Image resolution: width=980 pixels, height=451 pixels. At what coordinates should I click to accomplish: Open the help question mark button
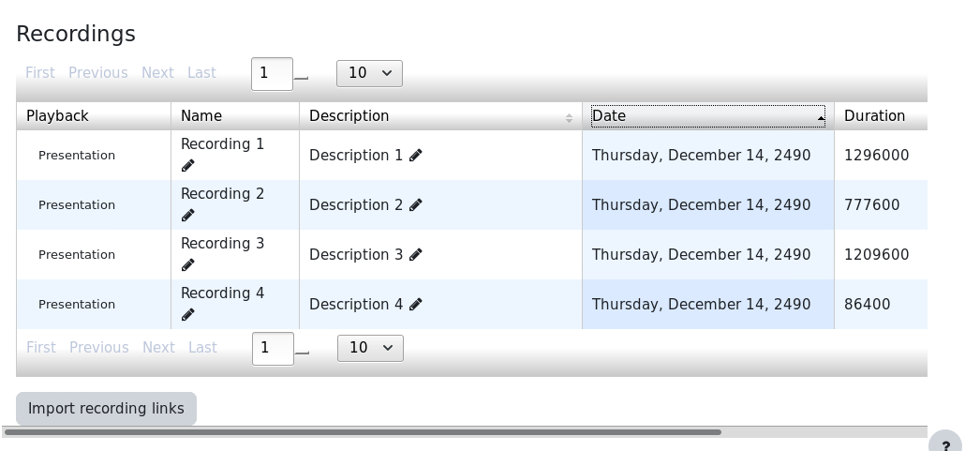(x=945, y=443)
